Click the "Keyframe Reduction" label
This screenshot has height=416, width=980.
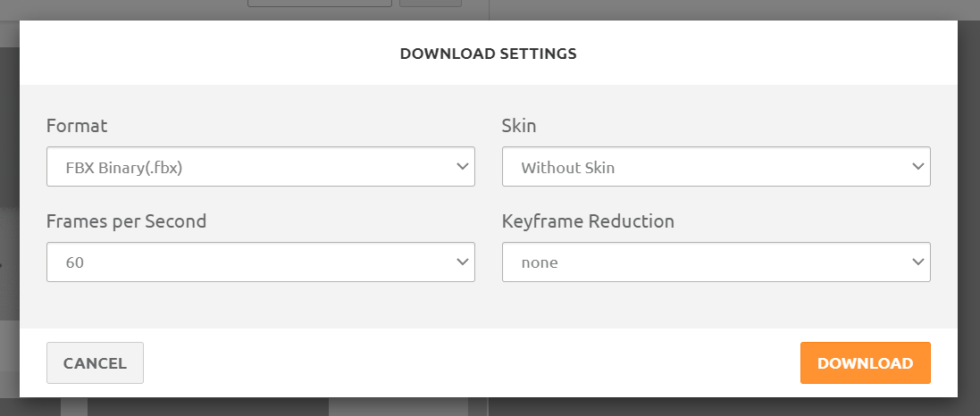(588, 221)
